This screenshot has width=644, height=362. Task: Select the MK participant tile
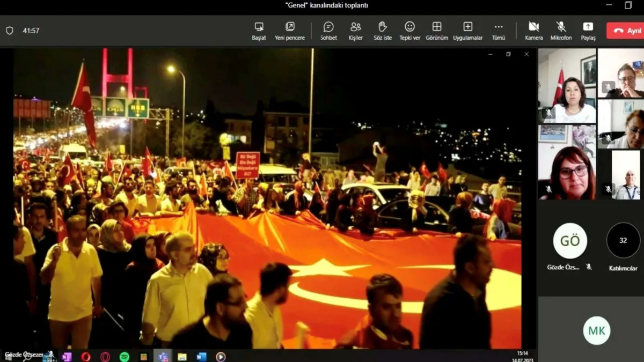597,330
